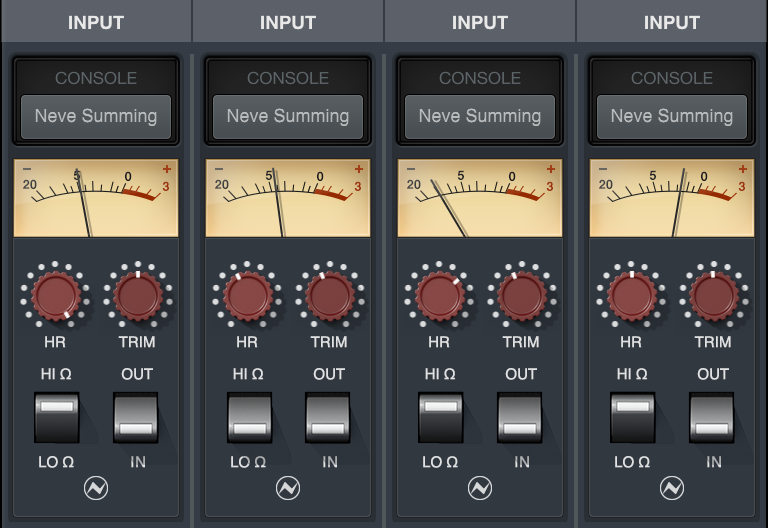Click the TRIM knob in second channel
The height and width of the screenshot is (528, 768).
[330, 296]
